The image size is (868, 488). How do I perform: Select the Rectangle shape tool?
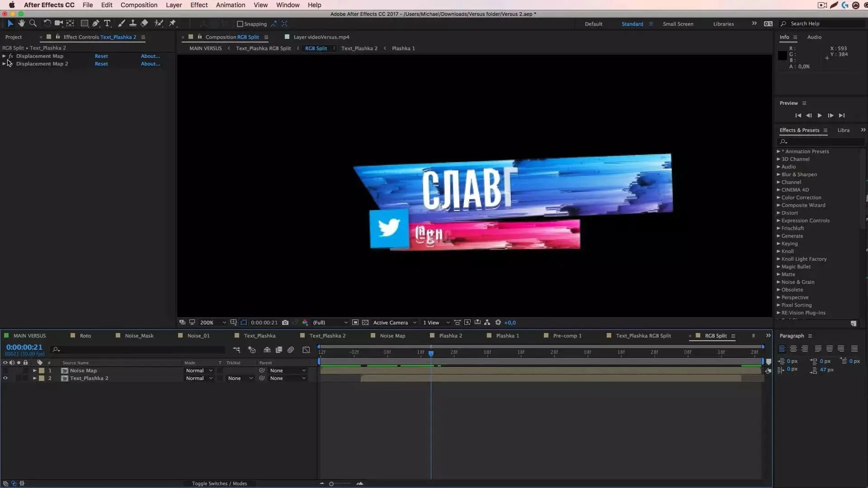(84, 23)
